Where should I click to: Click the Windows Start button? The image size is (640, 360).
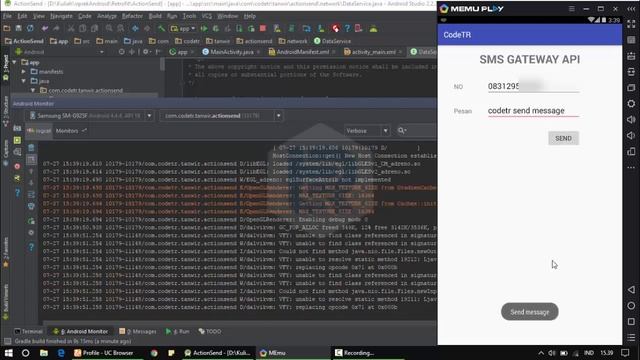[9, 353]
